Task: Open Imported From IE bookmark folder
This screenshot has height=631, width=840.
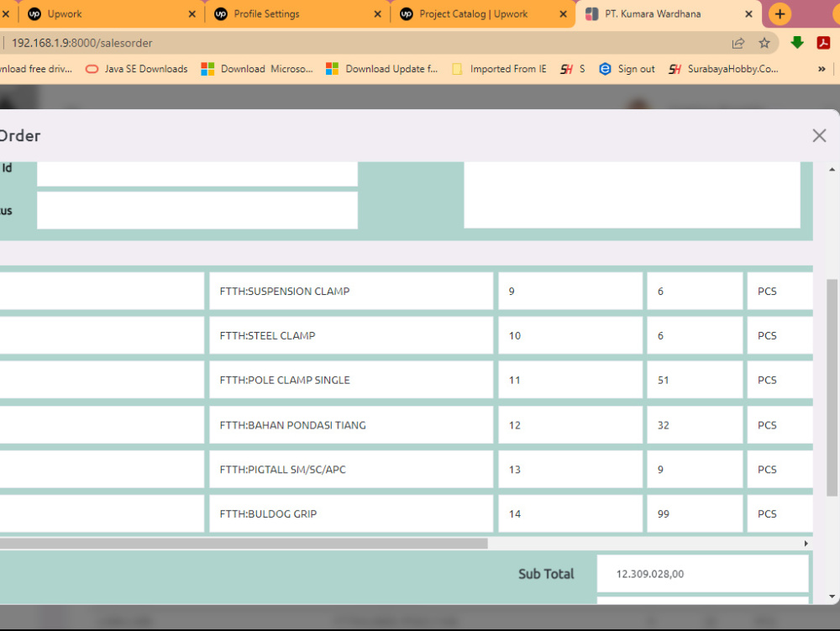Action: click(499, 69)
